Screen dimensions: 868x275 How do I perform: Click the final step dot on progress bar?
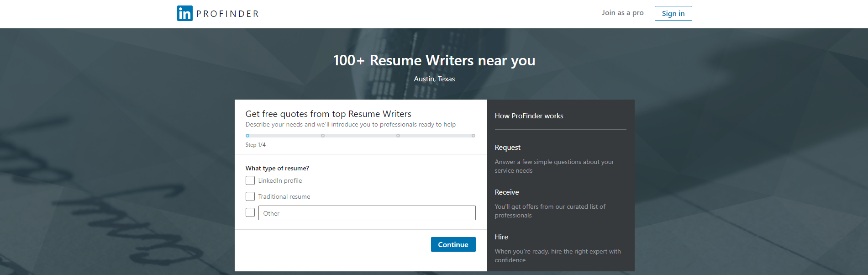tap(473, 136)
